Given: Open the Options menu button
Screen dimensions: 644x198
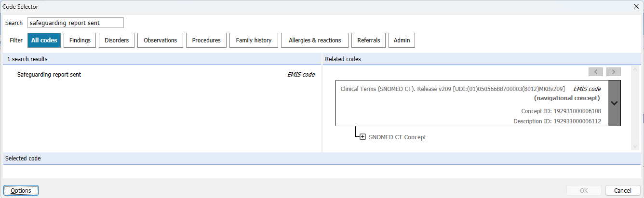Looking at the screenshot, I should coord(21,190).
